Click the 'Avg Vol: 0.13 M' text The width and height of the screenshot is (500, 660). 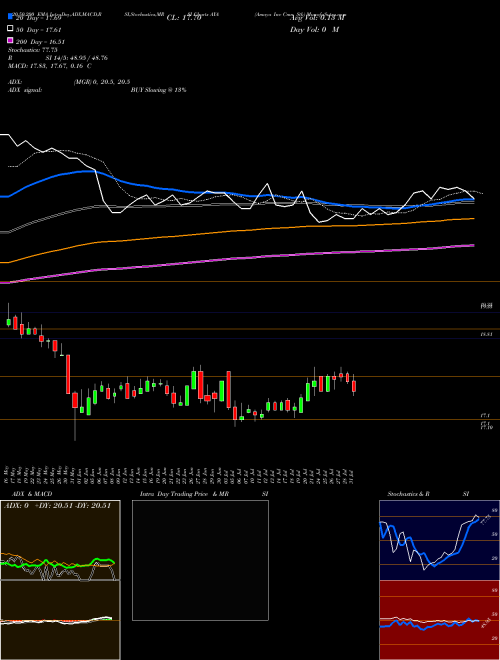tap(317, 18)
